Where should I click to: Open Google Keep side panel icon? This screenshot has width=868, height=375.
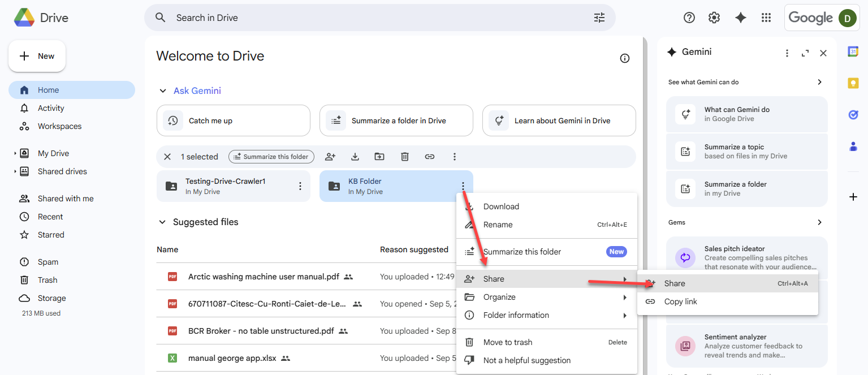tap(853, 83)
